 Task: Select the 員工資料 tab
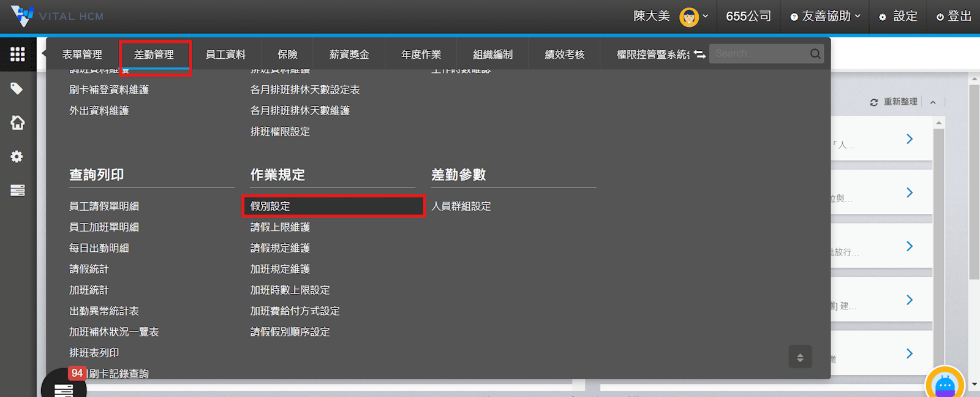coord(225,55)
